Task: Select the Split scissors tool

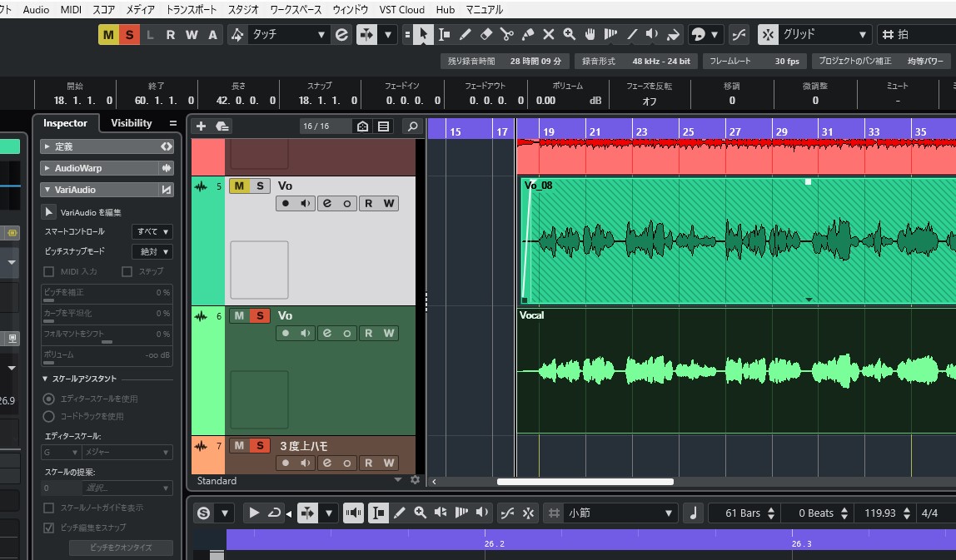Action: tap(506, 35)
